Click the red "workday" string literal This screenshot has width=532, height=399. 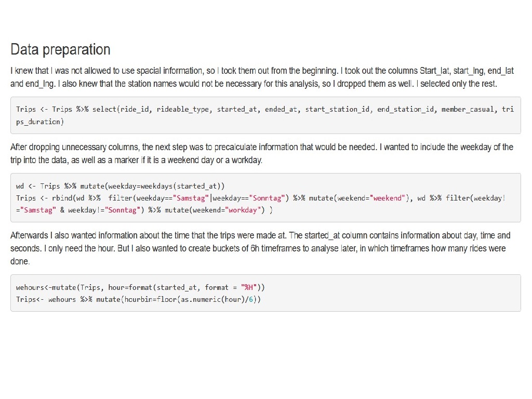coord(243,210)
